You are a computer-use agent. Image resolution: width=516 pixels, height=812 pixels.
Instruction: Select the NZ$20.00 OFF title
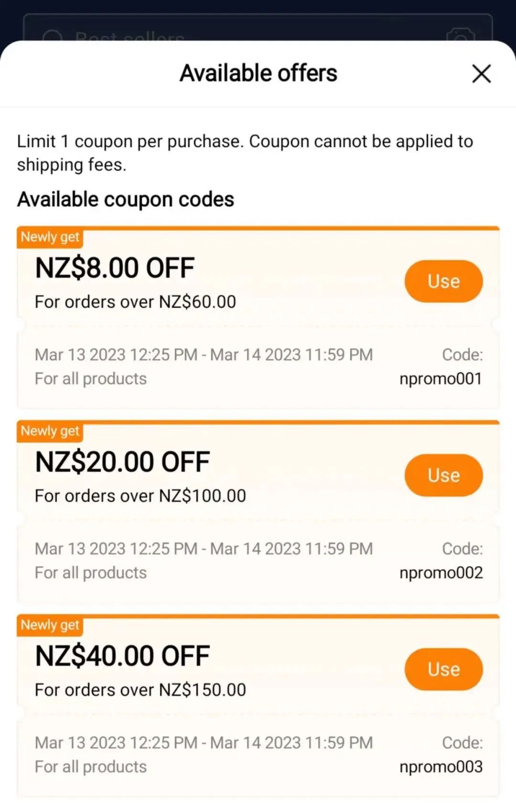pyautogui.click(x=122, y=462)
